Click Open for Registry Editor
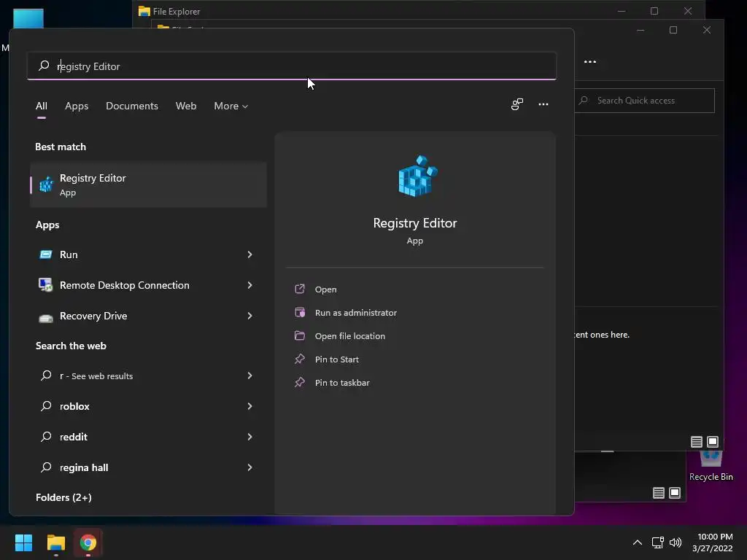 pos(326,289)
